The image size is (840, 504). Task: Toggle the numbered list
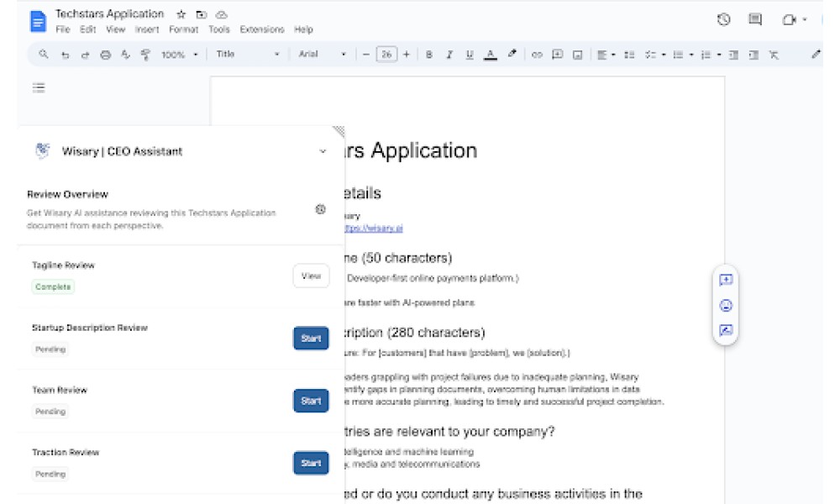(706, 55)
